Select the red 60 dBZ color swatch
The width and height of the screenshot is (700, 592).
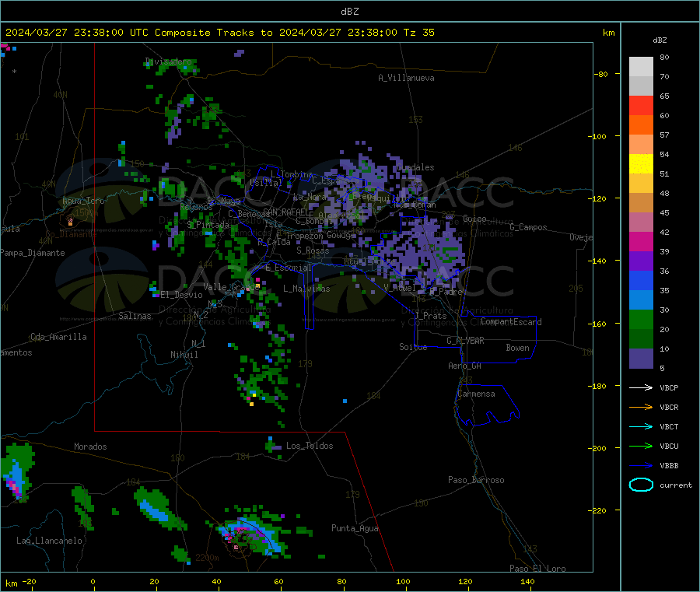641,105
